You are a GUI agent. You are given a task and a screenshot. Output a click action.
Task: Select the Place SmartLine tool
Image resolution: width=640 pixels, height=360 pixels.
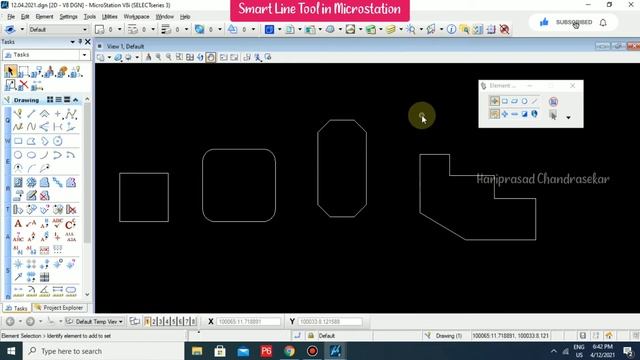coord(18,114)
